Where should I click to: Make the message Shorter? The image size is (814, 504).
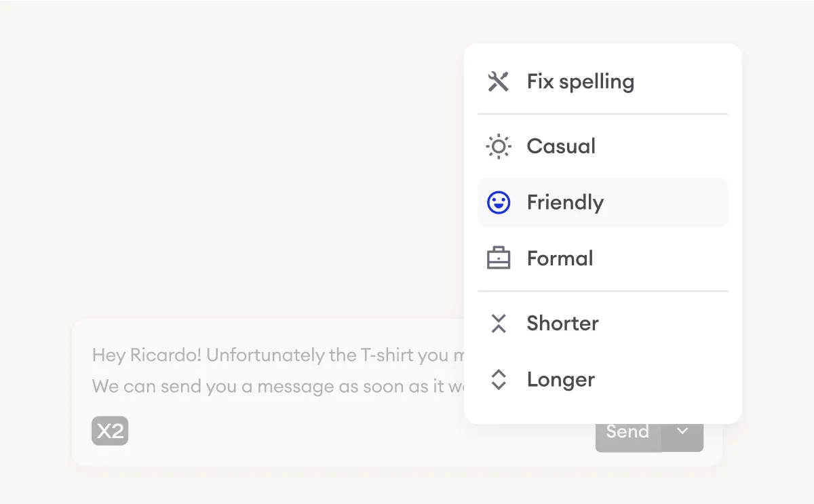pos(562,324)
